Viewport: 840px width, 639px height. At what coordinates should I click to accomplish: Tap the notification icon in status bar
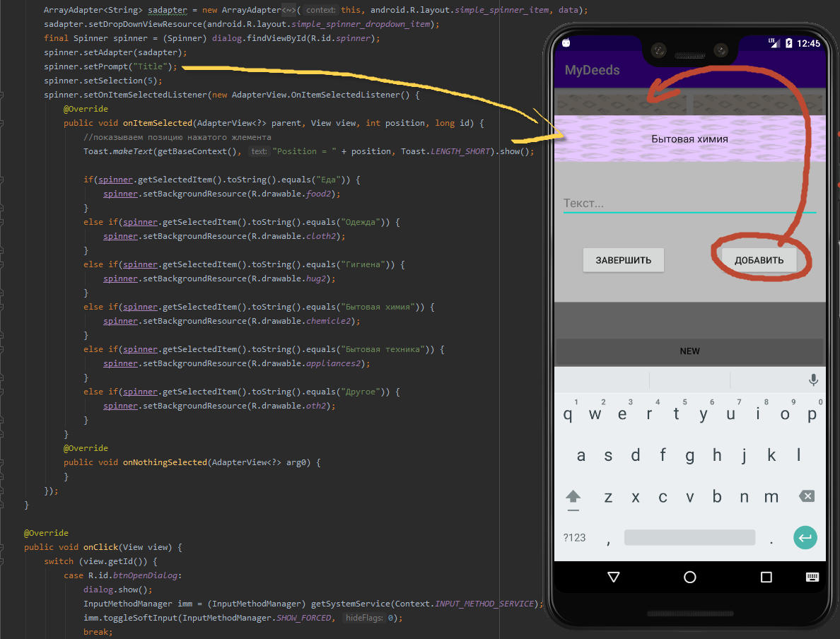pos(566,42)
